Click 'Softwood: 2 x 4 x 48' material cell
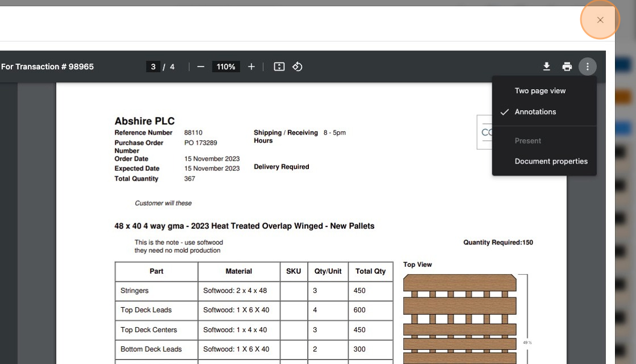636x364 pixels. pyautogui.click(x=239, y=291)
